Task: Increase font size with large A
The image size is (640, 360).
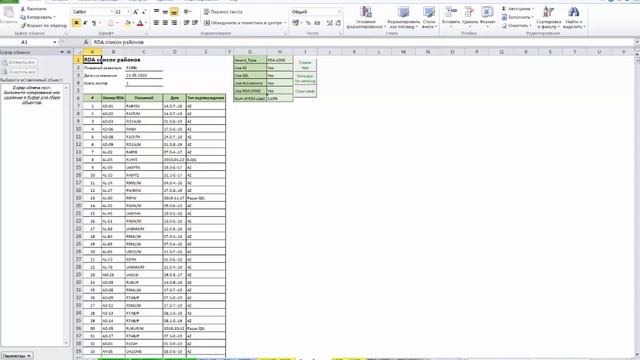Action: (x=136, y=12)
